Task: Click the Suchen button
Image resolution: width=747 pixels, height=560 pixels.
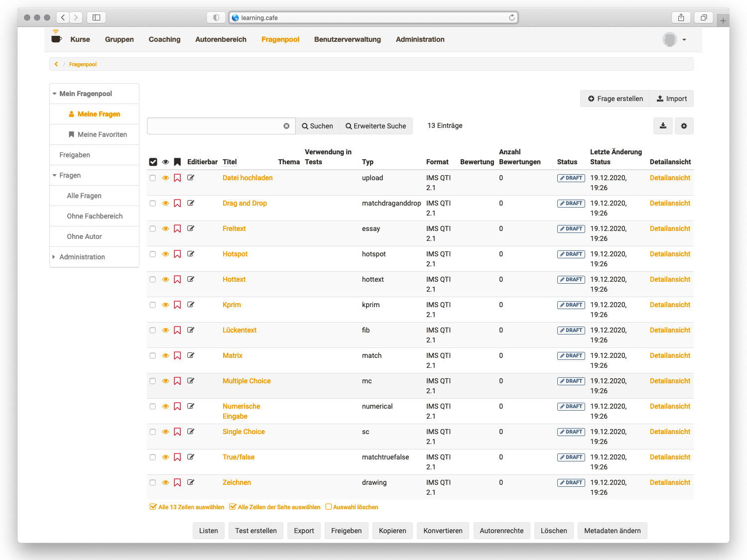Action: pyautogui.click(x=317, y=126)
